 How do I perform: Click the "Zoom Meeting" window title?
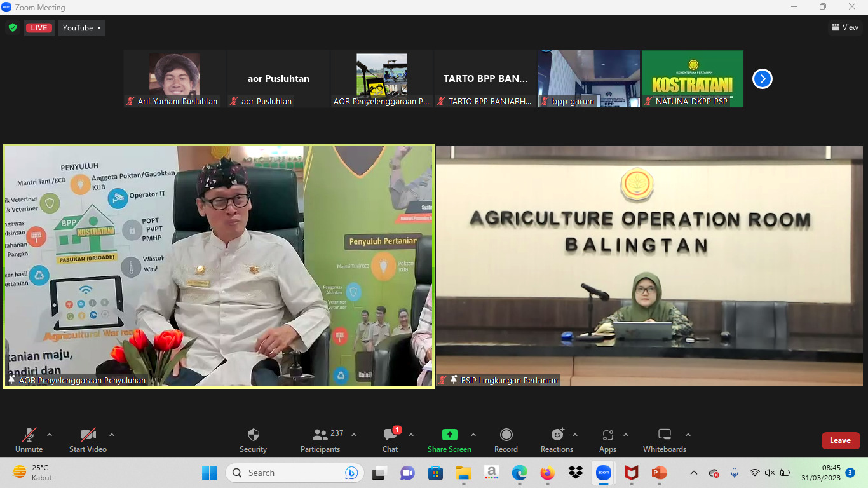[40, 8]
